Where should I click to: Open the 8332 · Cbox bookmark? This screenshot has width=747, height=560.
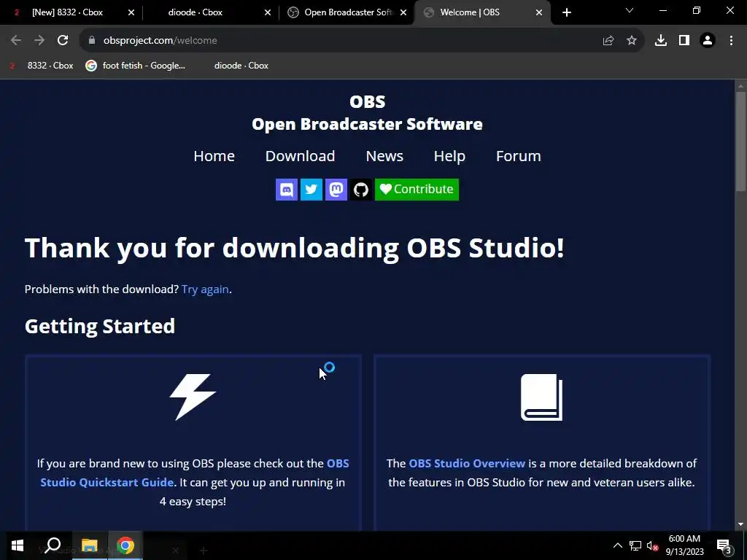tap(42, 66)
